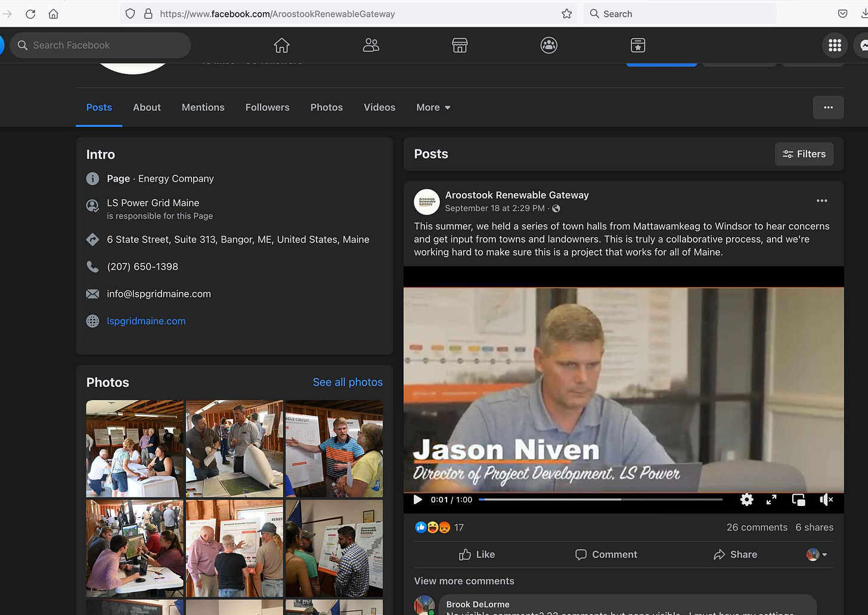Click the globe website icon in Intro
Image resolution: width=868 pixels, height=615 pixels.
92,321
